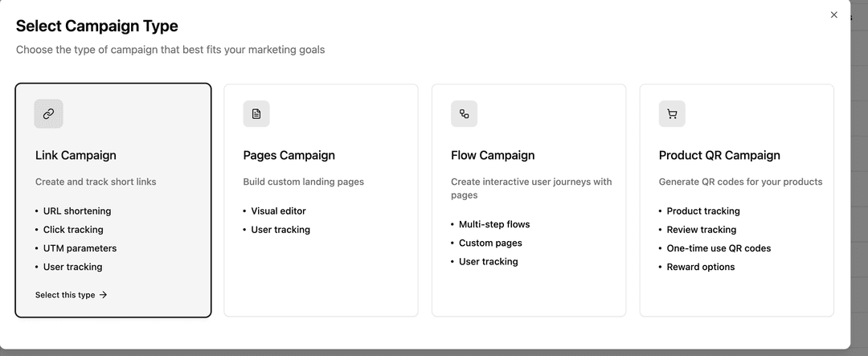
Task: Select the Product QR Campaign title
Action: [719, 155]
